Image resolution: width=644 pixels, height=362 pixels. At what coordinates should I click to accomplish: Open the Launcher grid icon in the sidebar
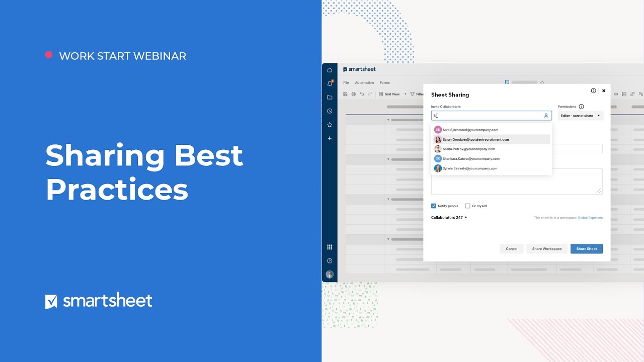pos(330,247)
